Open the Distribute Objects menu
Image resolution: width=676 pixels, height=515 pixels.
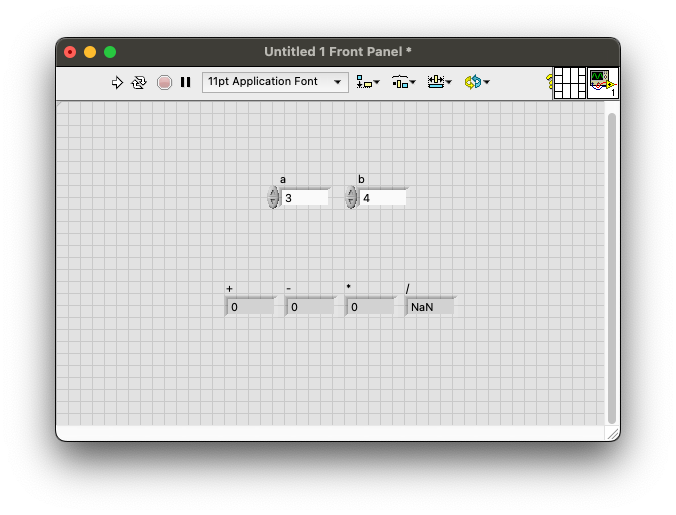tap(403, 82)
